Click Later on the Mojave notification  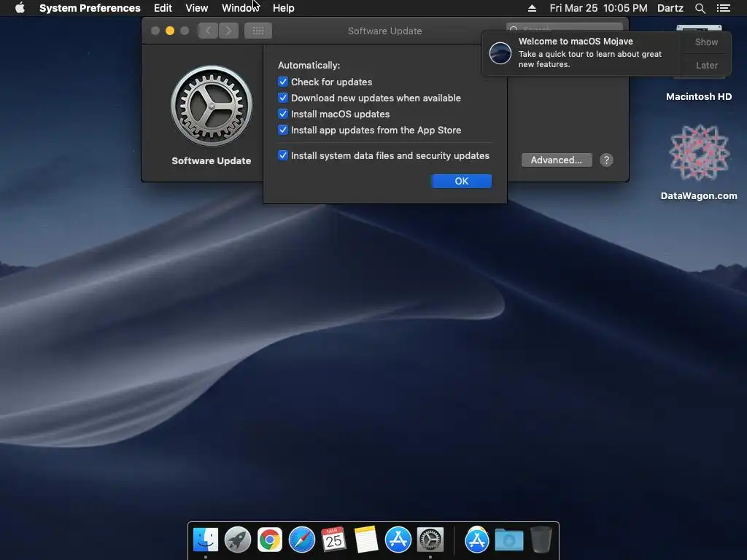(706, 65)
